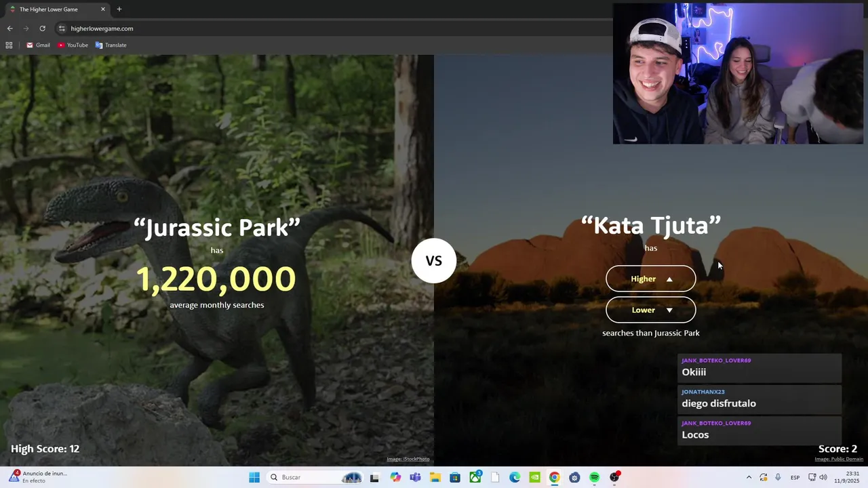Click the "searches than Jurassic Park" text
This screenshot has height=488, width=868.
651,333
